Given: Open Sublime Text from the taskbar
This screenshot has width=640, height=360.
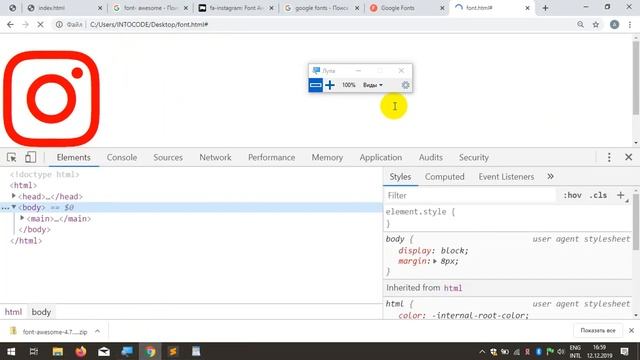Looking at the screenshot, I should click(x=173, y=351).
